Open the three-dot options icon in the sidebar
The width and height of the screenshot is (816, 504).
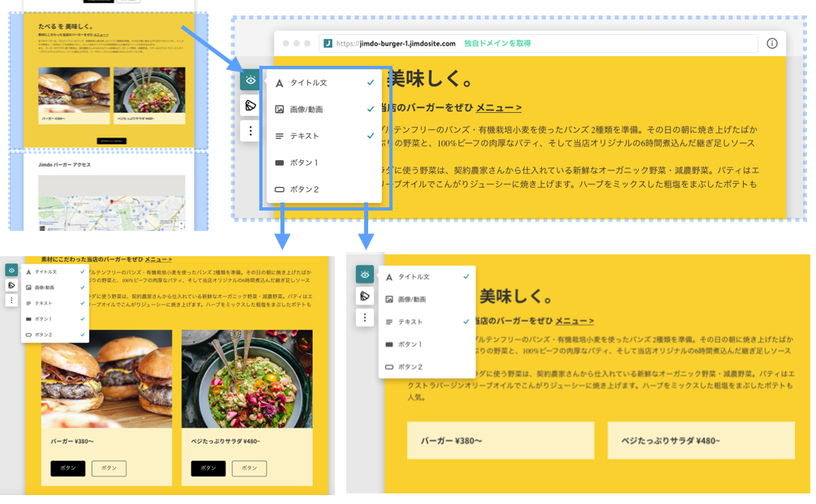tap(250, 131)
